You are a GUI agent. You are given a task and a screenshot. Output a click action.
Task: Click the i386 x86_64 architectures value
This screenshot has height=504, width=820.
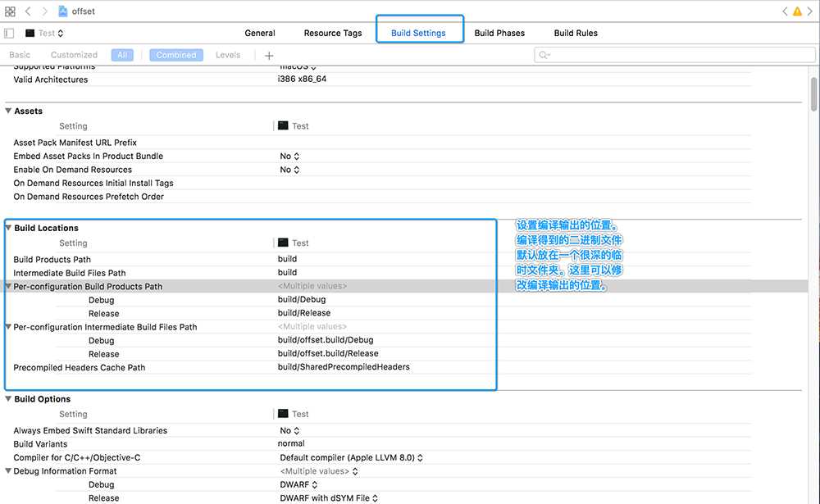tap(302, 79)
